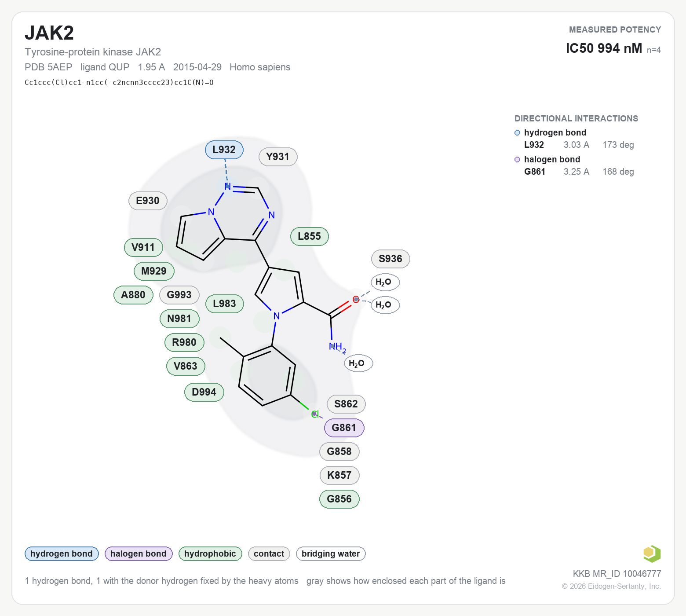Select the S936 residue label
686x616 pixels.
390,259
